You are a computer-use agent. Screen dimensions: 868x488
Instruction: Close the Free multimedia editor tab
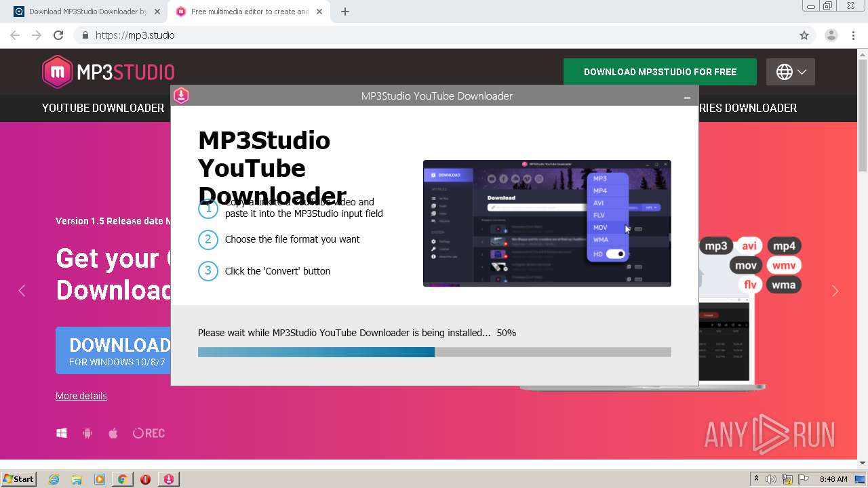coord(319,12)
